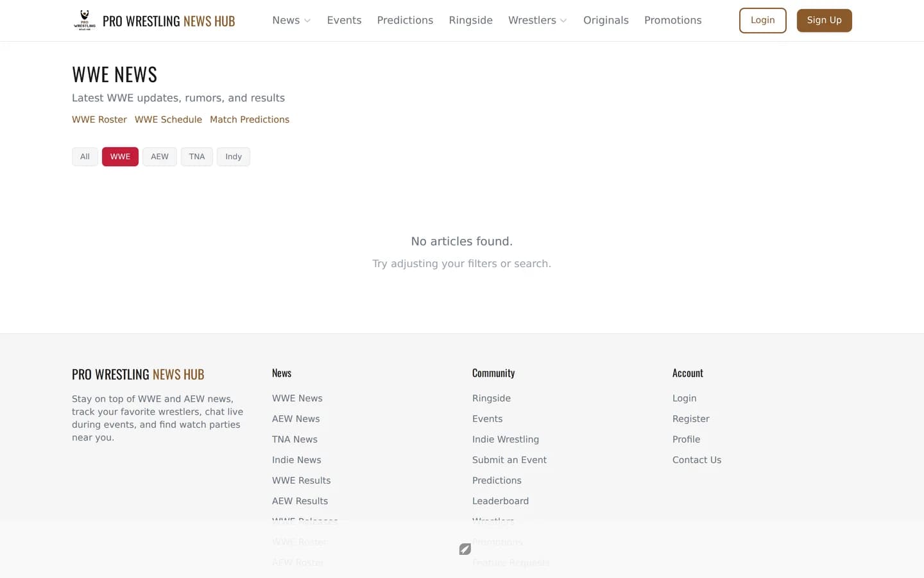Screen dimensions: 924x578
Task: Click the Login button in header
Action: click(x=762, y=21)
